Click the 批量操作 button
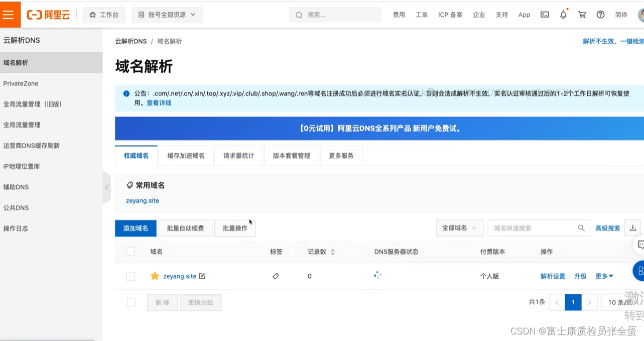 pos(235,228)
